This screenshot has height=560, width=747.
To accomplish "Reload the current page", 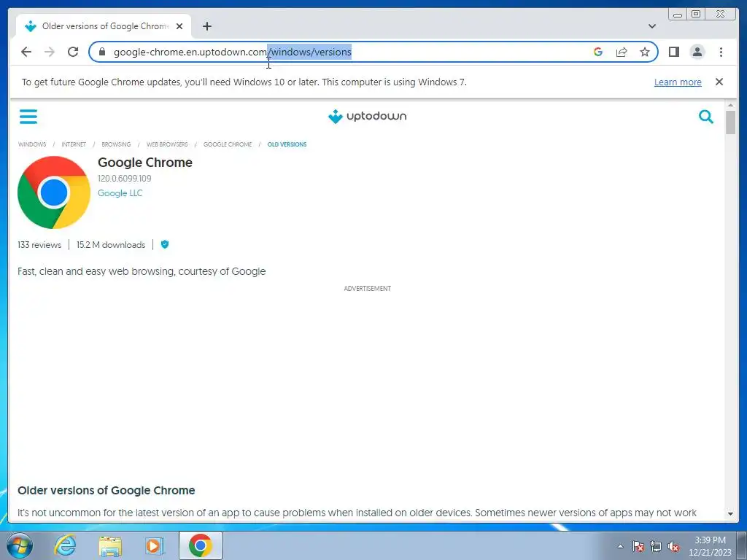I will click(x=73, y=52).
